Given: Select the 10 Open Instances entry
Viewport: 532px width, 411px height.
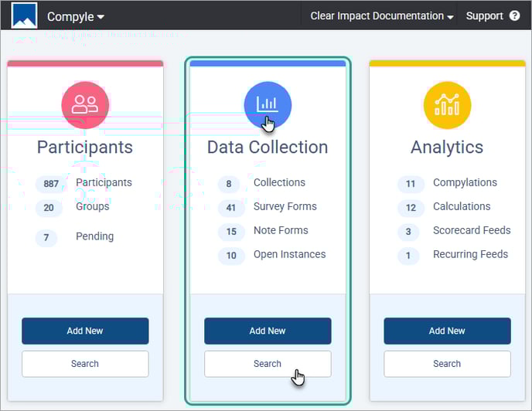Looking at the screenshot, I should 289,255.
